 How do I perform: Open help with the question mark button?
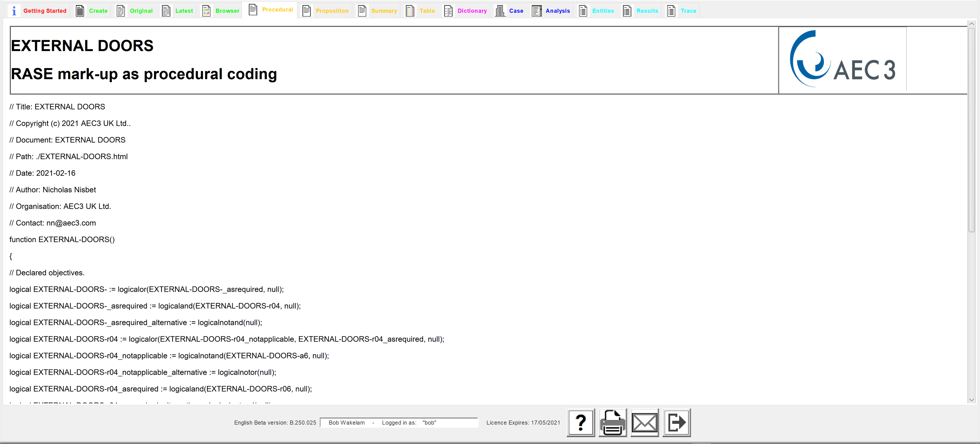tap(581, 422)
